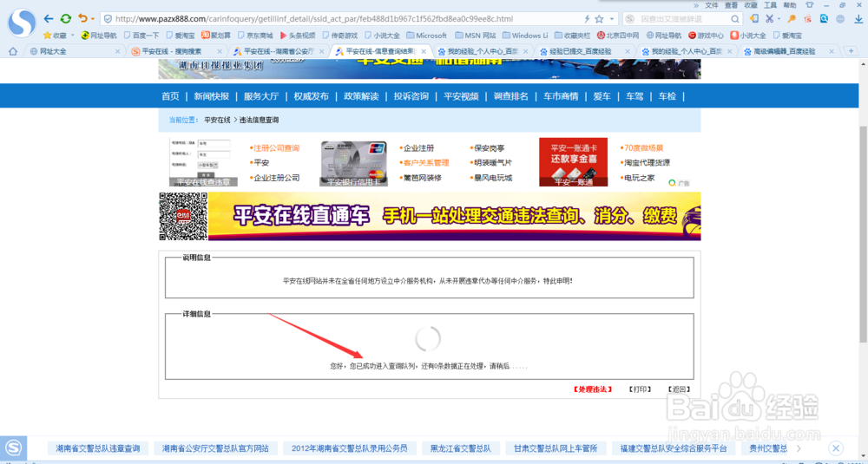The width and height of the screenshot is (868, 464).
Task: Open the 工具 menu
Action: (770, 5)
